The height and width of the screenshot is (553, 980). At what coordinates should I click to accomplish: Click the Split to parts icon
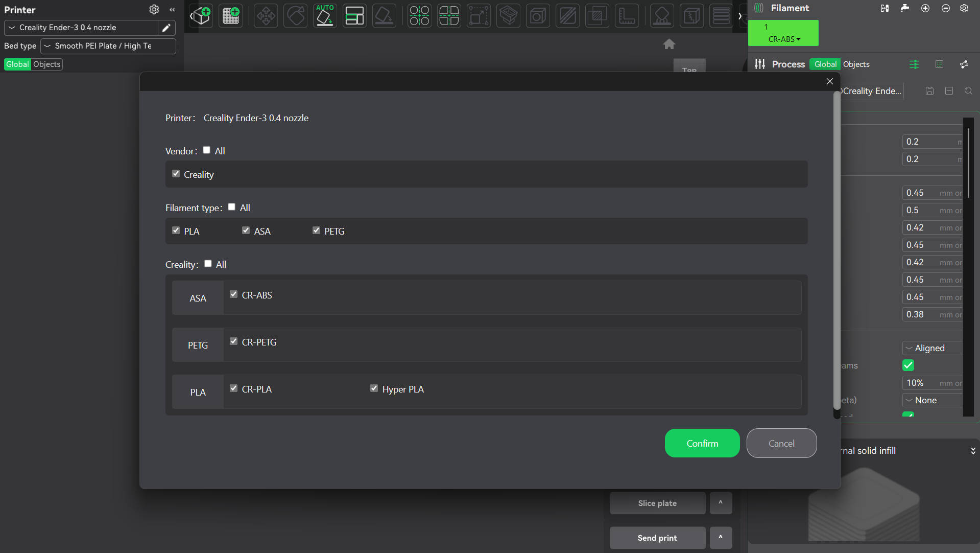point(449,16)
